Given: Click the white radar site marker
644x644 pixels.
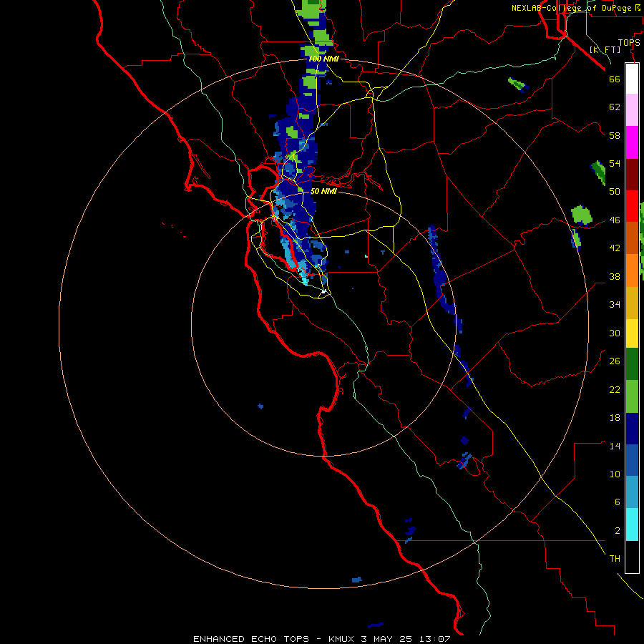Looking at the screenshot, I should pos(324,291).
